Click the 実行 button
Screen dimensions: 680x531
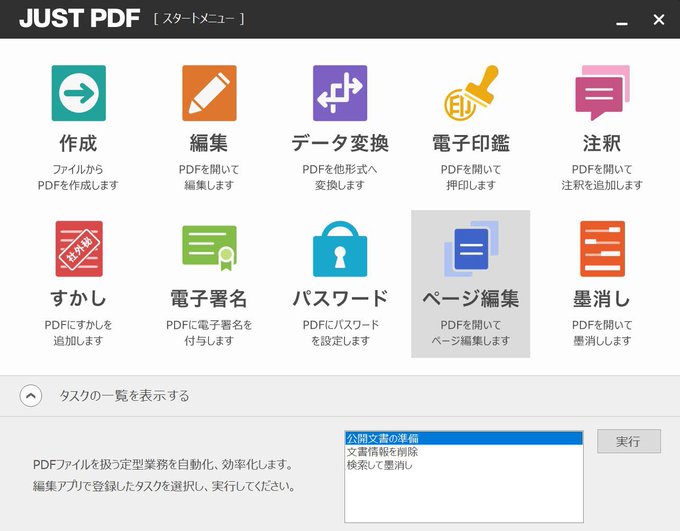click(629, 441)
